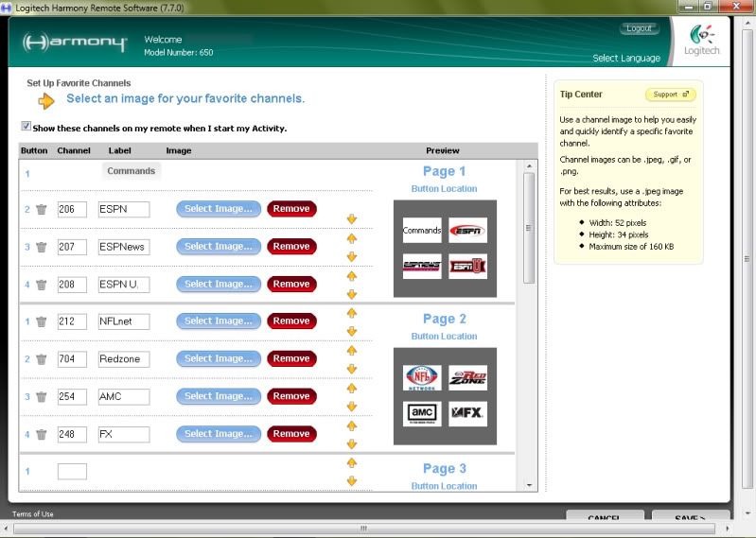Image resolution: width=756 pixels, height=538 pixels.
Task: Remove the ESPN U image
Action: [x=291, y=285]
